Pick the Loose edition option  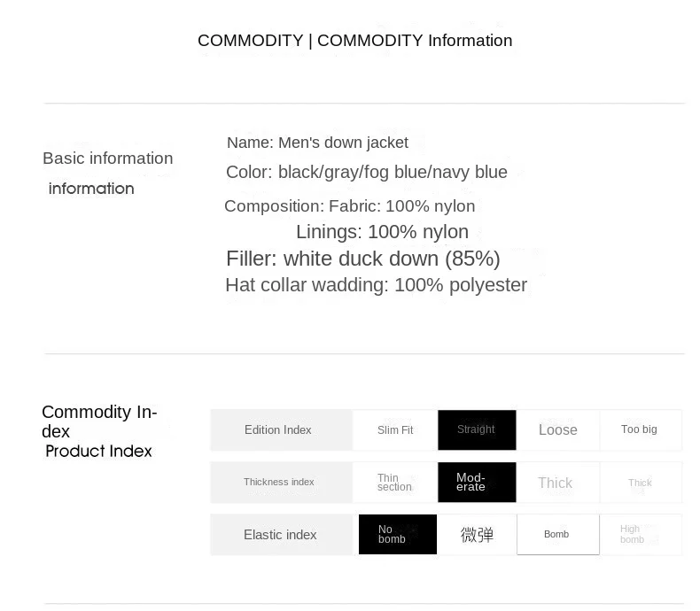point(558,430)
